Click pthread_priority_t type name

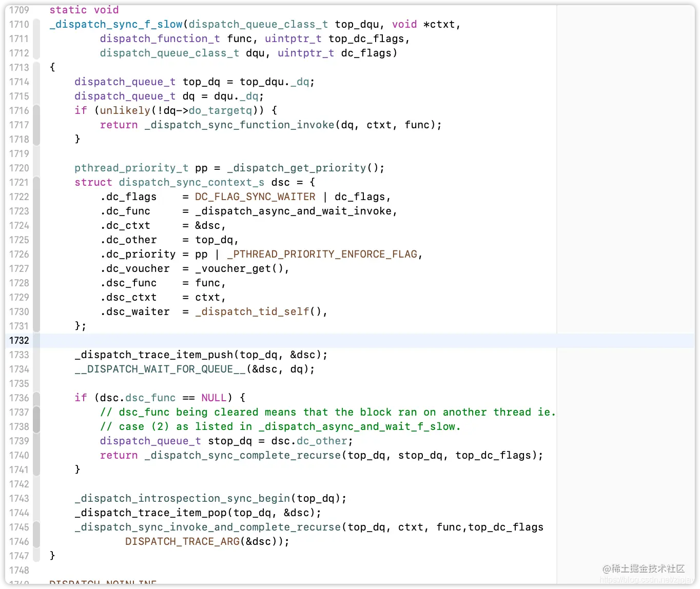[x=131, y=168]
